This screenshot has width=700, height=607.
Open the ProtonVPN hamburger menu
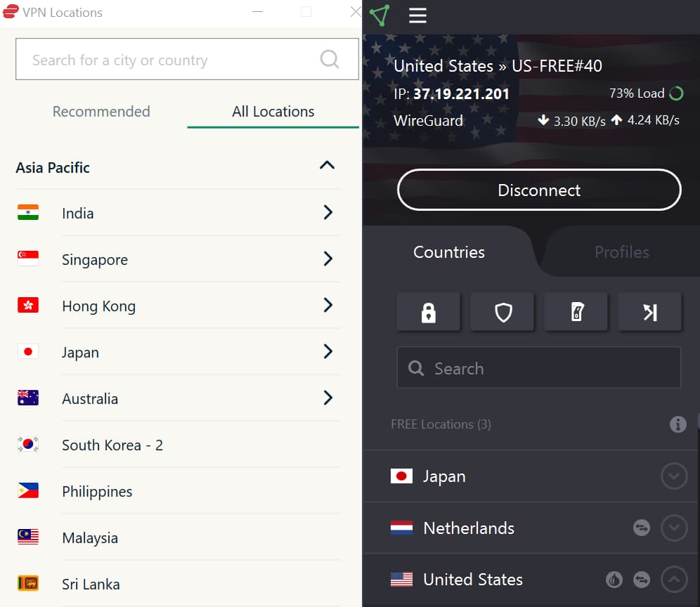point(418,15)
